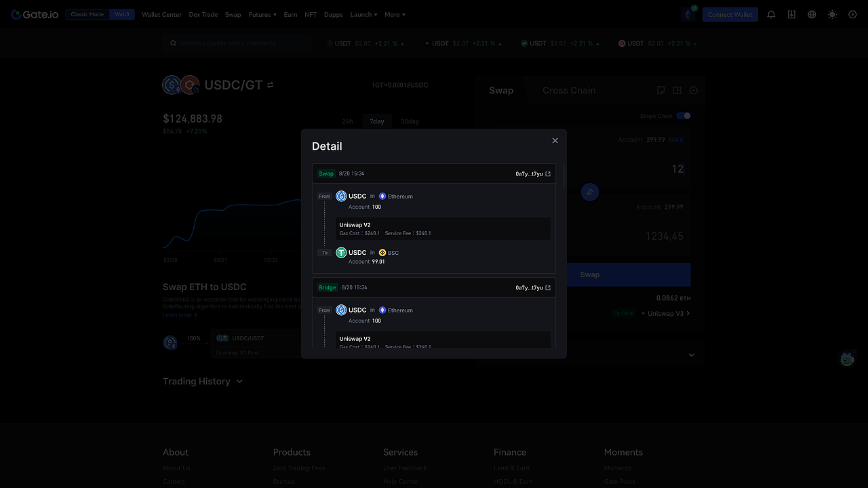Image resolution: width=868 pixels, height=488 pixels.
Task: Toggle the Single Chain switch
Action: click(x=684, y=116)
